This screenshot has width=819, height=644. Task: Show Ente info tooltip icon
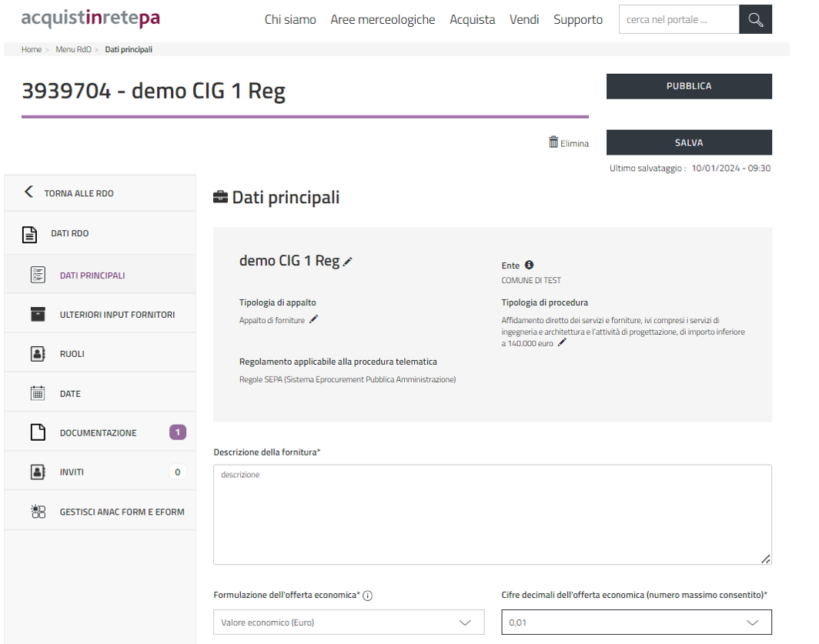pyautogui.click(x=530, y=265)
